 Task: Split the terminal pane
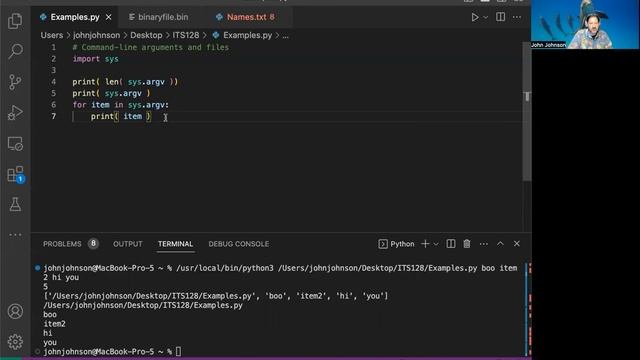pyautogui.click(x=451, y=244)
